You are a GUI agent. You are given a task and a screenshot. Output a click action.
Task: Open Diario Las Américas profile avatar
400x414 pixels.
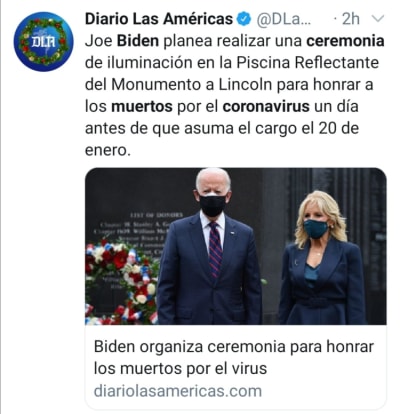[43, 42]
